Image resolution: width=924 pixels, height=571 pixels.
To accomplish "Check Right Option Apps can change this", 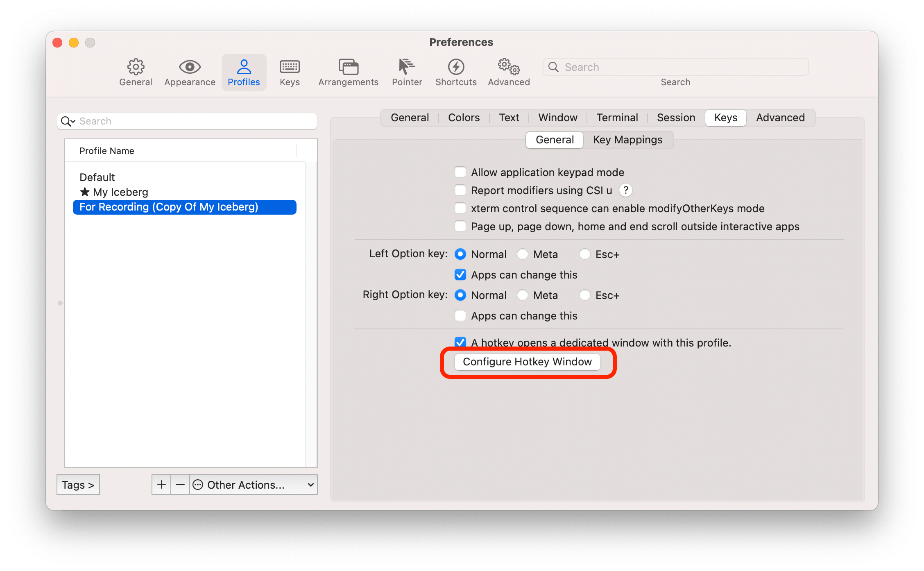I will [460, 315].
